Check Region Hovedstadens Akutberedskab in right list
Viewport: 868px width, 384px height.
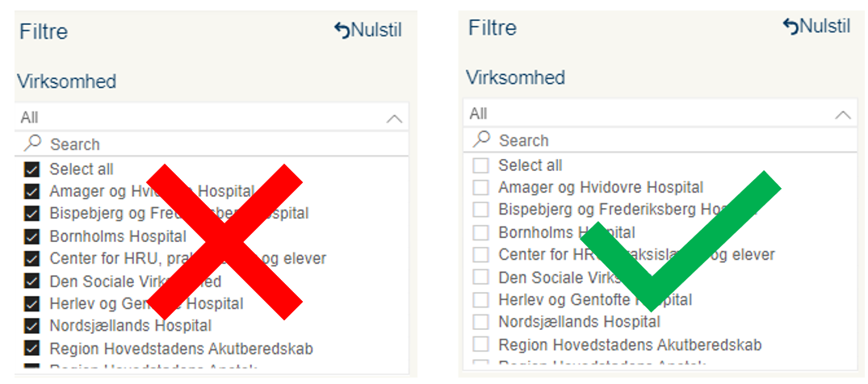[480, 344]
